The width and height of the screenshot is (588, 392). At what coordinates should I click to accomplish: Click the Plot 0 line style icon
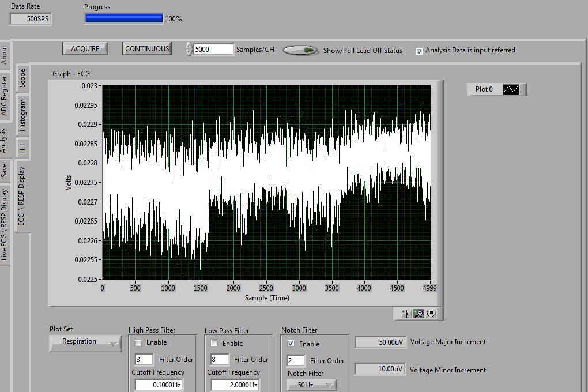[x=511, y=89]
